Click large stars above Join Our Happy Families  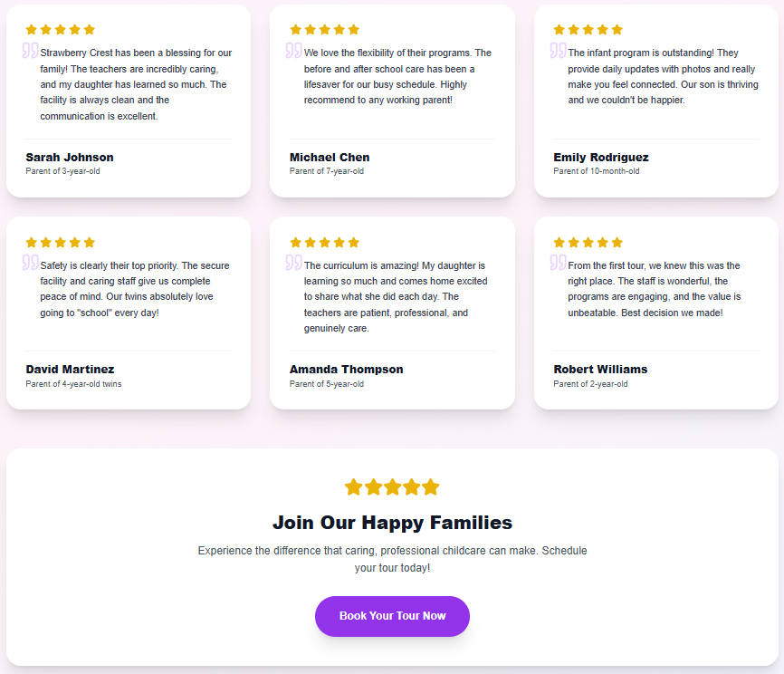pos(392,487)
